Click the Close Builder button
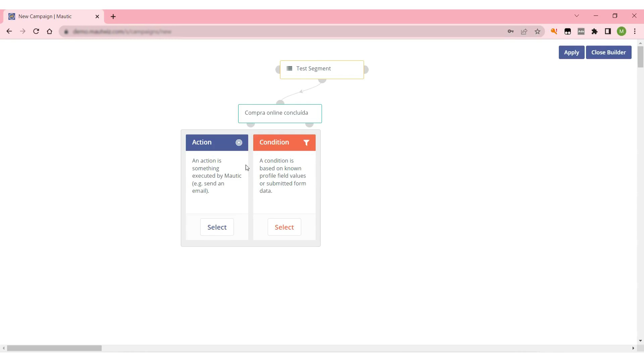 [609, 52]
